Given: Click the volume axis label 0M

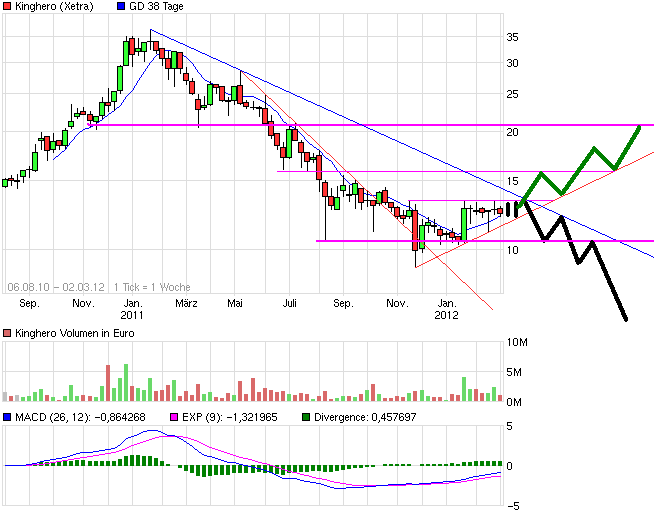Looking at the screenshot, I should pyautogui.click(x=514, y=402).
